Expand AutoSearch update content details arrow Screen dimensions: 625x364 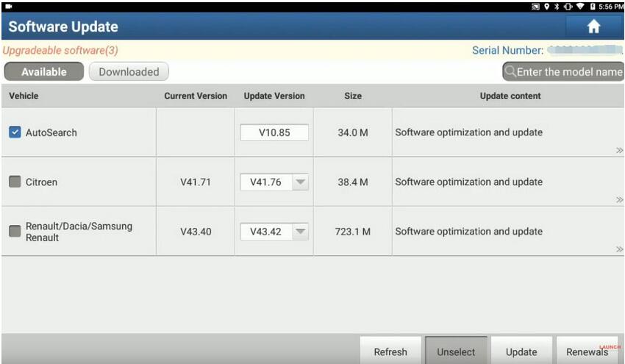pos(619,150)
